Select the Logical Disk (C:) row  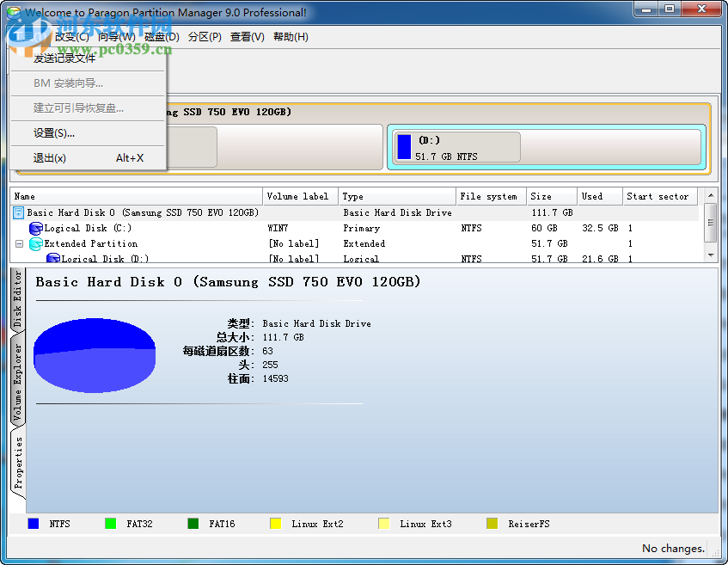click(354, 228)
